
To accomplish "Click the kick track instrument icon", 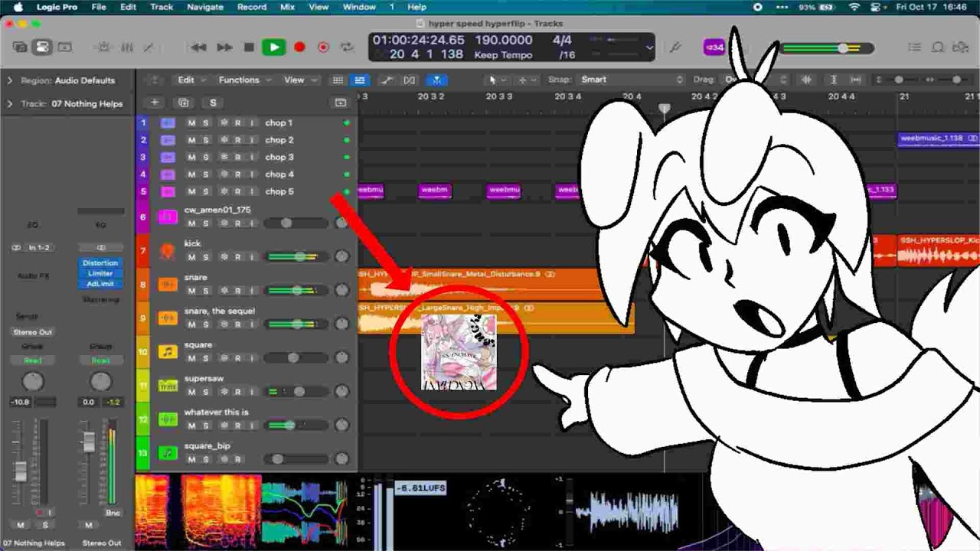I will coord(168,251).
